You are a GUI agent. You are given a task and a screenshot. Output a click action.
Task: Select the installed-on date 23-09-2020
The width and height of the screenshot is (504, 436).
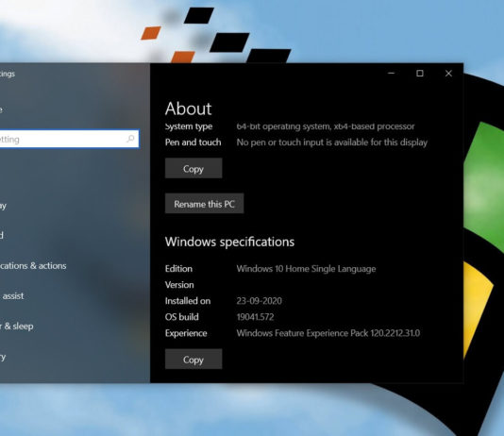pyautogui.click(x=259, y=301)
